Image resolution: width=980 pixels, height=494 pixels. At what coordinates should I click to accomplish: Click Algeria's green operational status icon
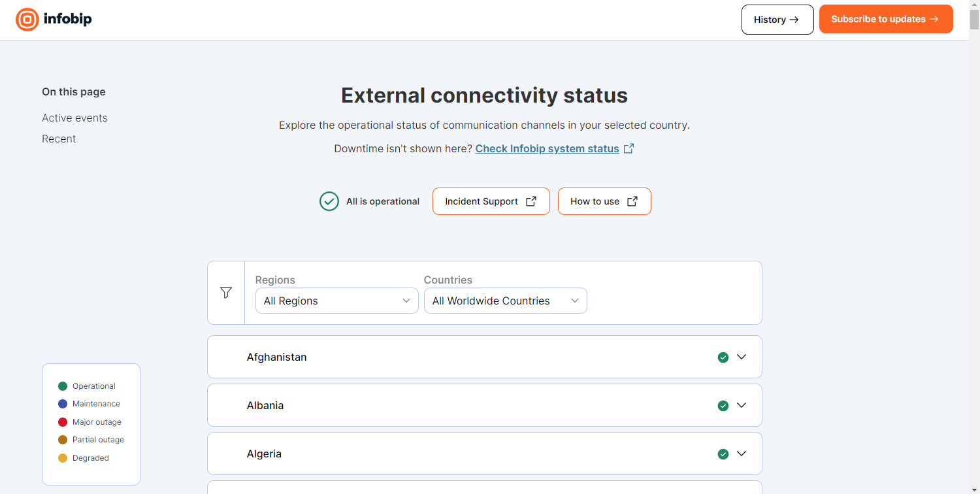(723, 454)
